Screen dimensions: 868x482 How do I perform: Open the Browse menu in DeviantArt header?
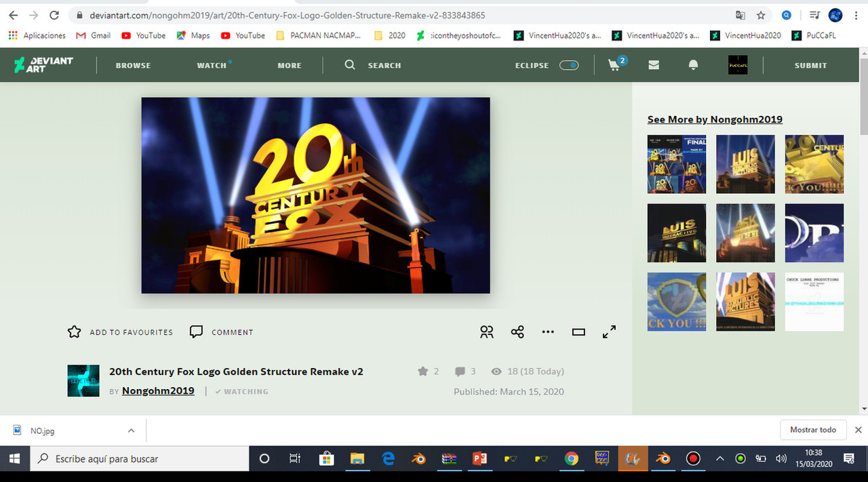coord(133,65)
